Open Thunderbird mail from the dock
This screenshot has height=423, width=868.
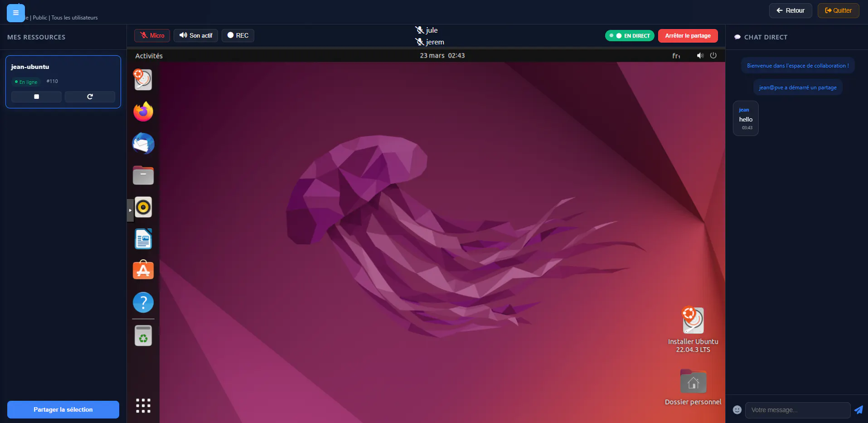tap(143, 143)
